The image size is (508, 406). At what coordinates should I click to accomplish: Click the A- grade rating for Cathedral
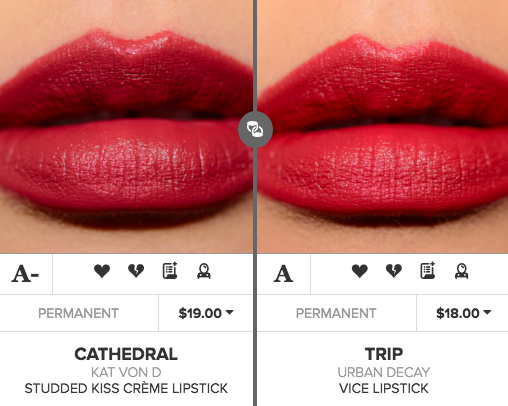point(25,274)
